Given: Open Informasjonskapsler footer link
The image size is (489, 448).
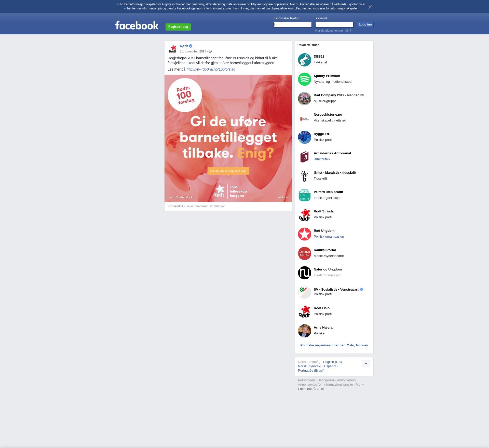Looking at the screenshot, I should coord(338,385).
